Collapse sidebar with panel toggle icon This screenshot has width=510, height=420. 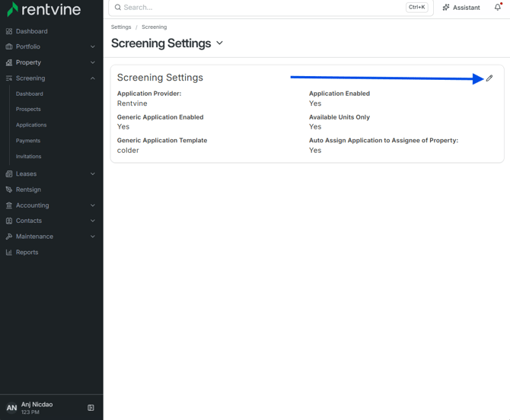point(91,408)
